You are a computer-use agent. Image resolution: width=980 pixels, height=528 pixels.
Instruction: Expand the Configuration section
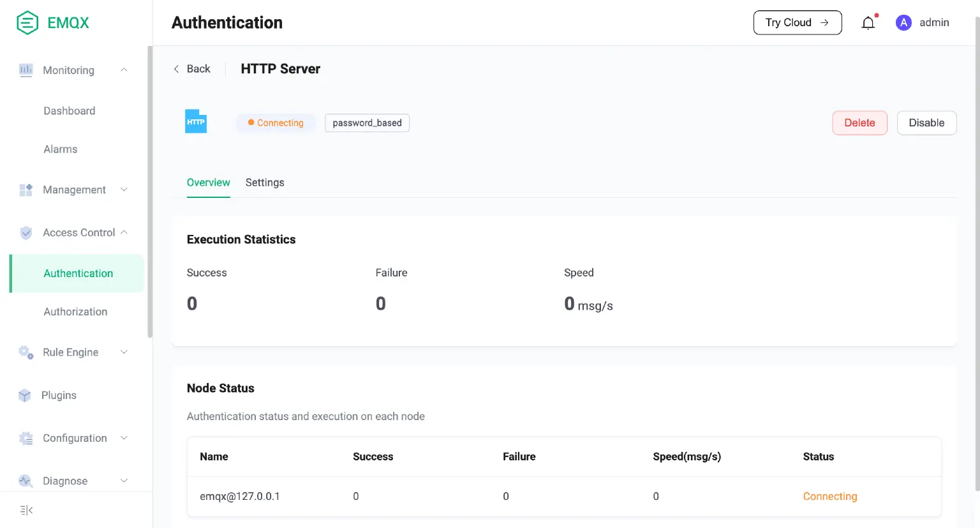124,438
